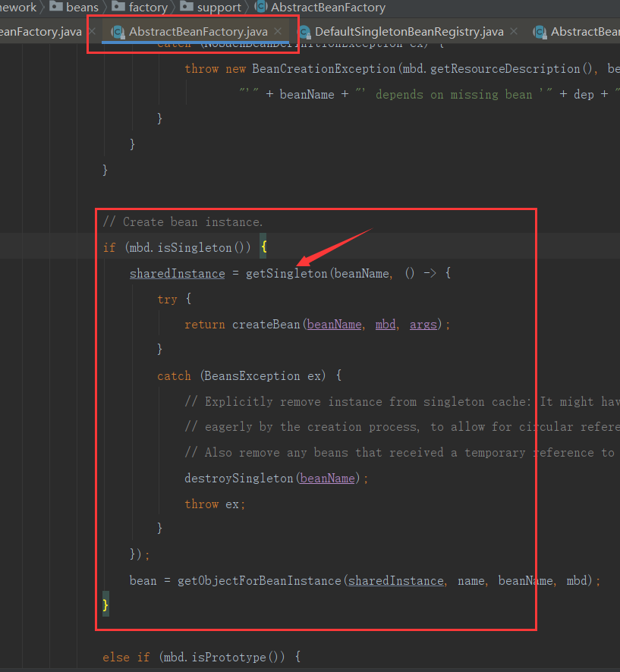This screenshot has width=620, height=672.
Task: Click the class icon on AbstractBeanFactory.java tab
Action: [118, 32]
